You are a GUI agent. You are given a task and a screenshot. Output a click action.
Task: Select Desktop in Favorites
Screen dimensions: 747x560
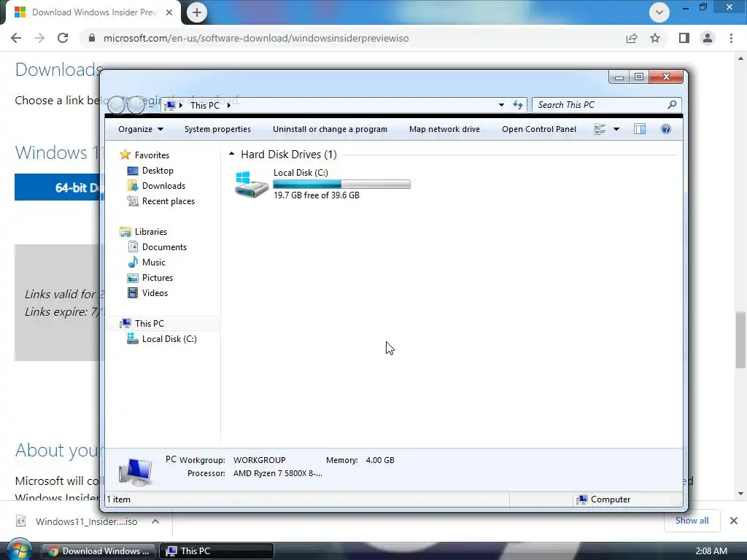tap(158, 171)
